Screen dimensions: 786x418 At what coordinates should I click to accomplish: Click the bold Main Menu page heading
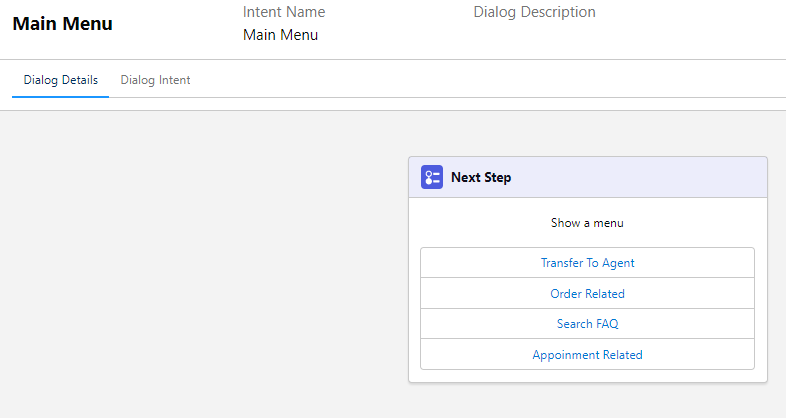[x=62, y=24]
